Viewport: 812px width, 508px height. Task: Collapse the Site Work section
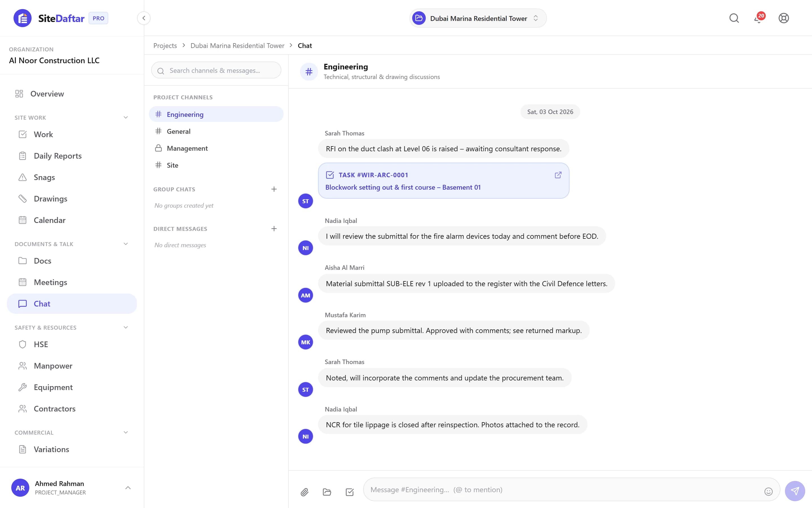[125, 118]
